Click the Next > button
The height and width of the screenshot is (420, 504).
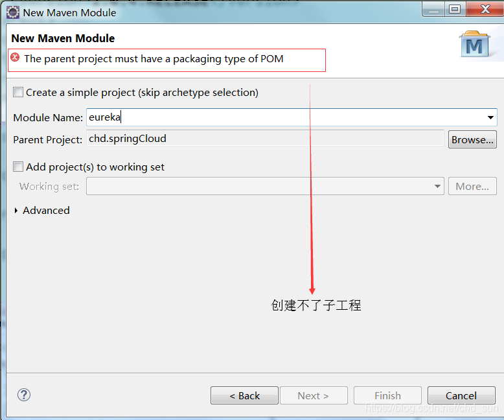pyautogui.click(x=314, y=395)
